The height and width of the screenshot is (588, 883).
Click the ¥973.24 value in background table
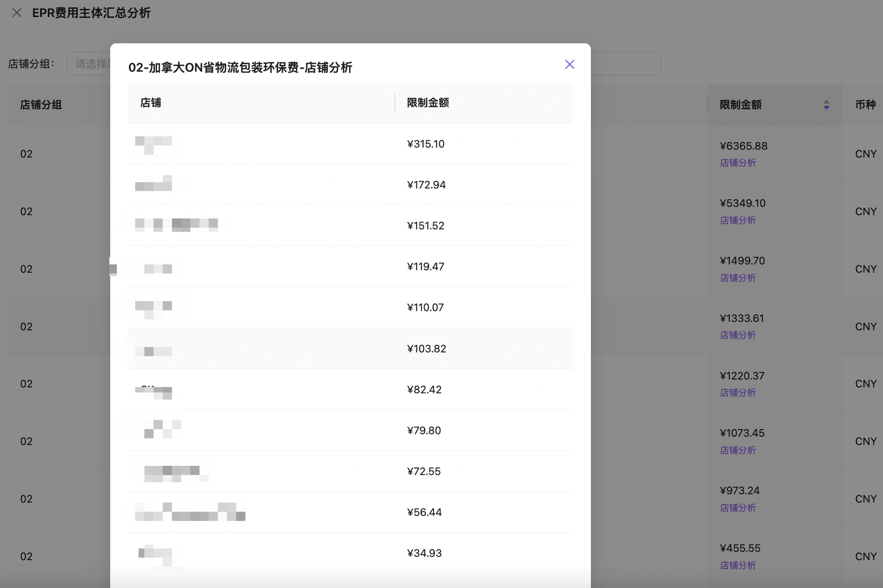tap(740, 491)
